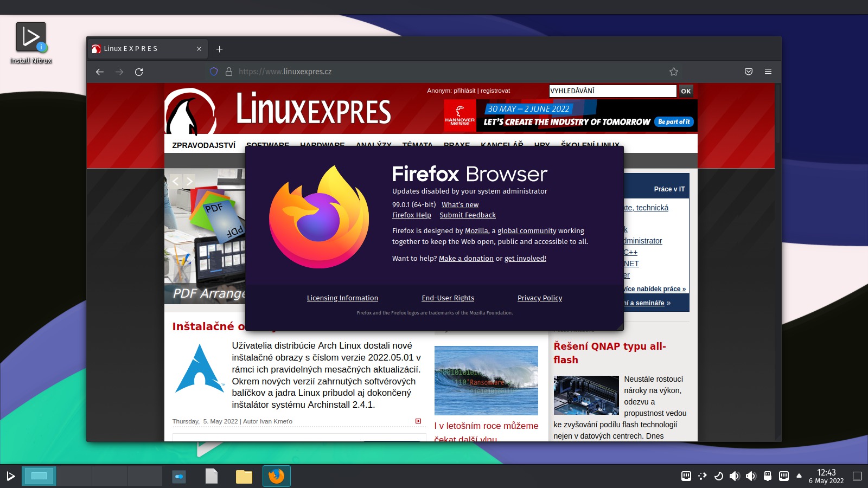Open article permalink icon after Autor line
The width and height of the screenshot is (868, 488).
418,421
